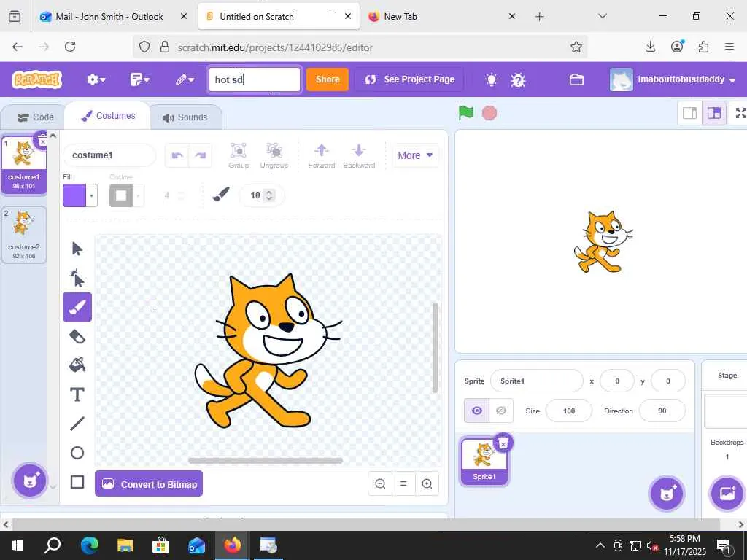Choose a new sprite button

(x=667, y=494)
